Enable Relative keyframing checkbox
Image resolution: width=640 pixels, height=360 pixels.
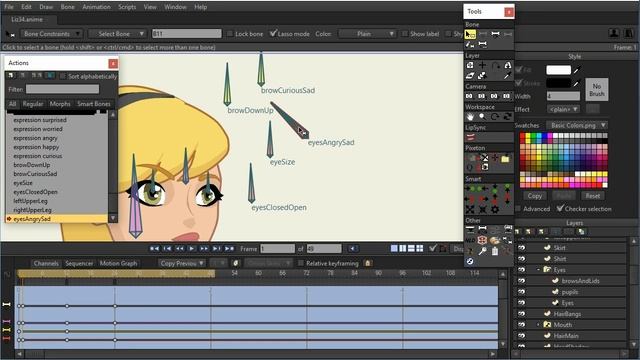click(301, 263)
